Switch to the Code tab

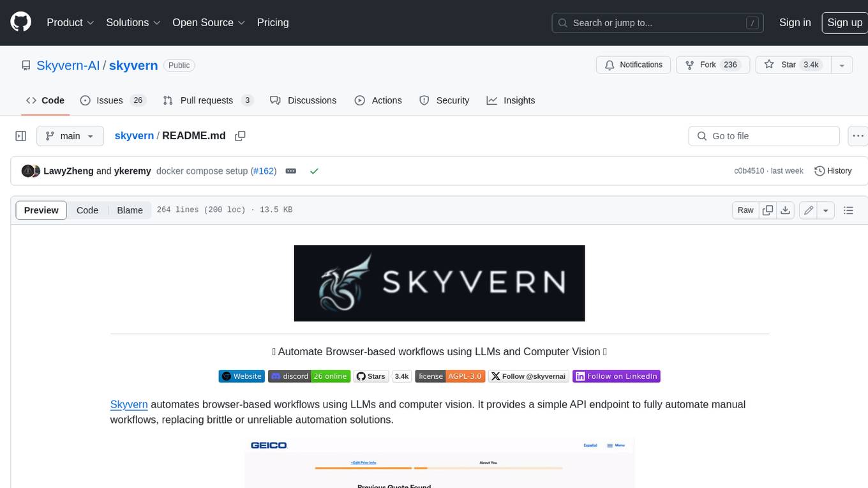pos(45,100)
